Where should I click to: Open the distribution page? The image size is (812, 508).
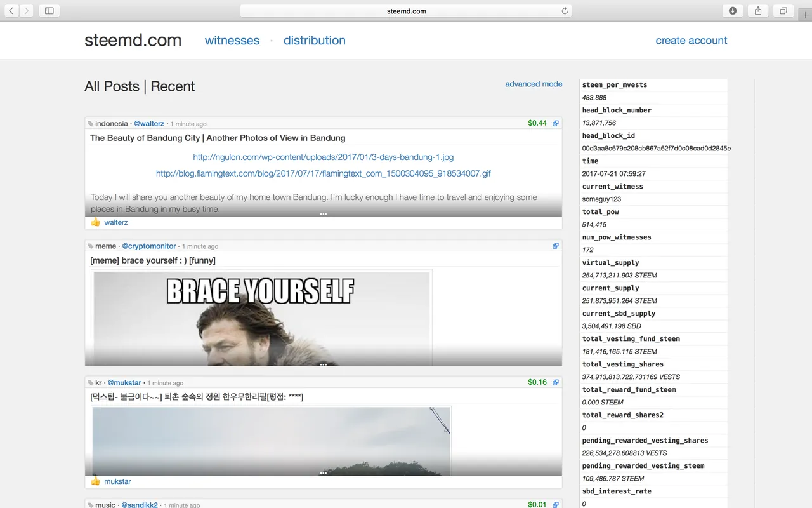315,40
